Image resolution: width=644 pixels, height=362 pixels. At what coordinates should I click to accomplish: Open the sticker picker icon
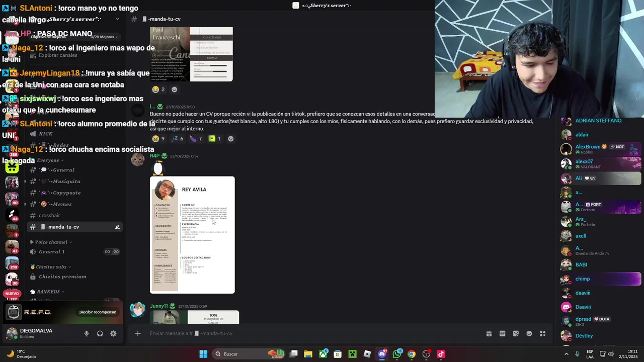[516, 333]
